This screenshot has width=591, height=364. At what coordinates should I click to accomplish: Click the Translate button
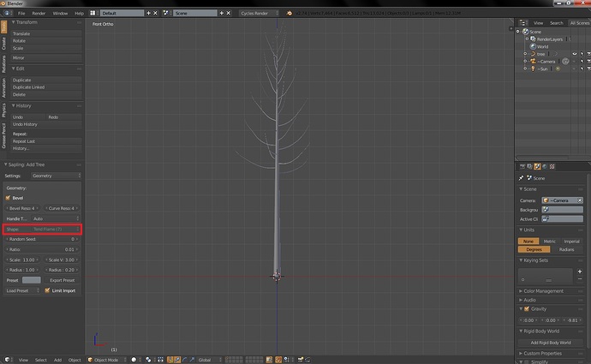(46, 33)
